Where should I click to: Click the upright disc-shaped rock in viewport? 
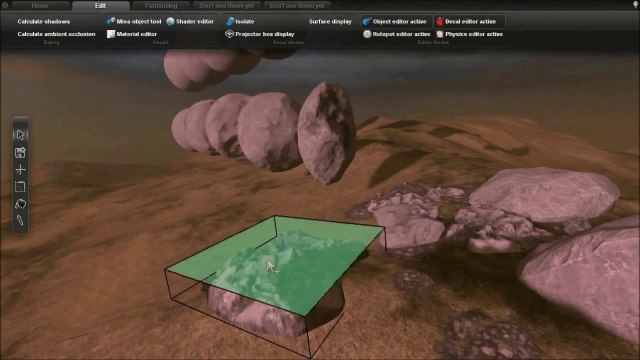tap(327, 132)
